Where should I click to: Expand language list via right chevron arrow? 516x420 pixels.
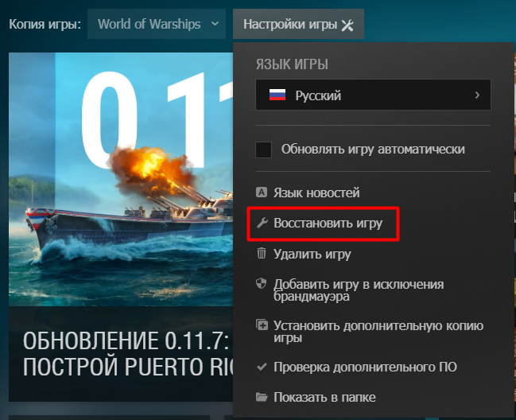[477, 95]
